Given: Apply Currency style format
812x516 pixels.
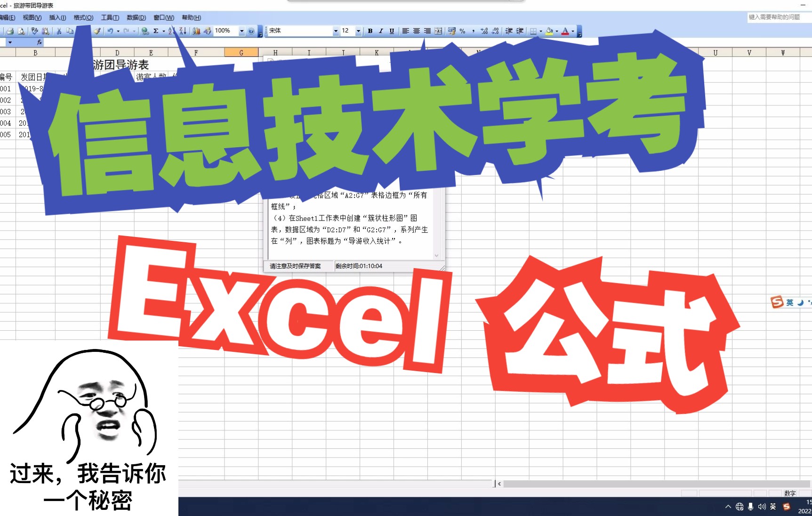Looking at the screenshot, I should coord(452,31).
